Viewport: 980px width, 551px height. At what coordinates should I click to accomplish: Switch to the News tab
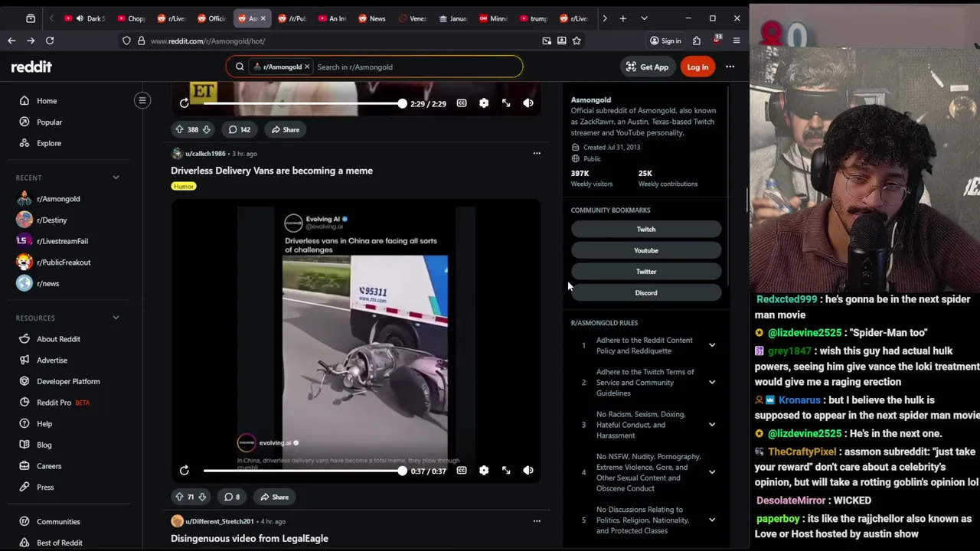click(373, 18)
